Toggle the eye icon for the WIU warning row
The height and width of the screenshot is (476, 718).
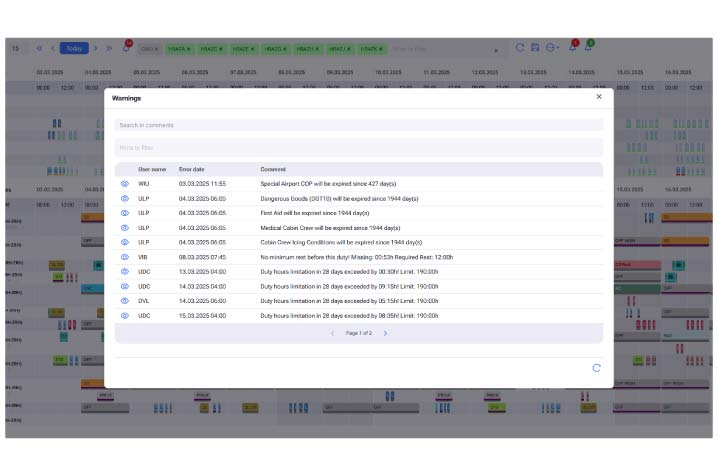[x=125, y=184]
